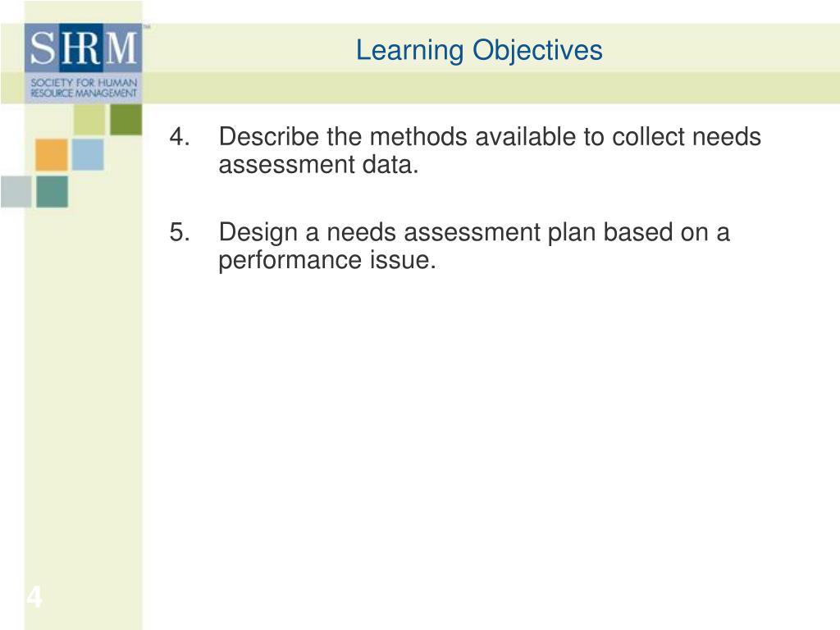The height and width of the screenshot is (630, 840).
Task: Click the list number 5.
Action: [x=180, y=232]
